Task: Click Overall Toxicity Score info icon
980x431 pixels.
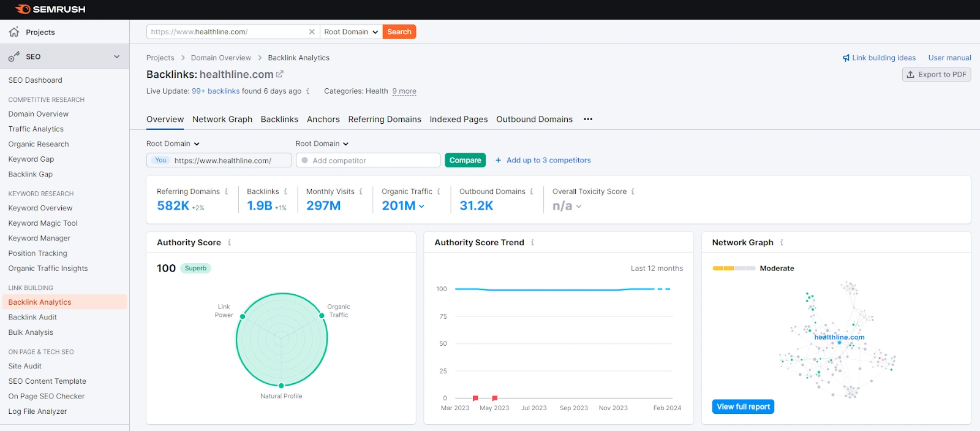Action: [633, 192]
